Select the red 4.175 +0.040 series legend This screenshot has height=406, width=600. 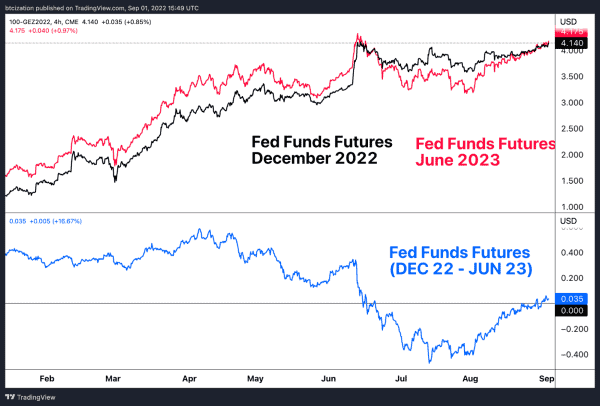[43, 30]
